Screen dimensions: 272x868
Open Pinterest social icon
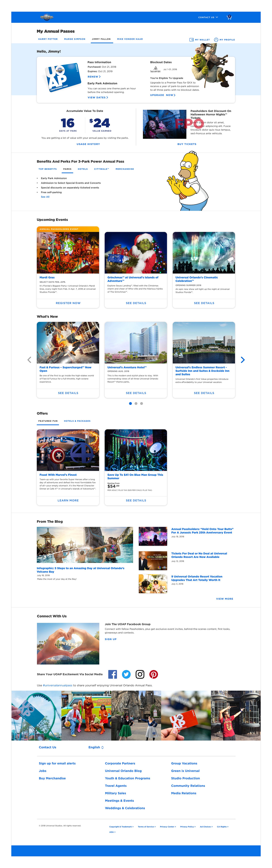pos(154,674)
